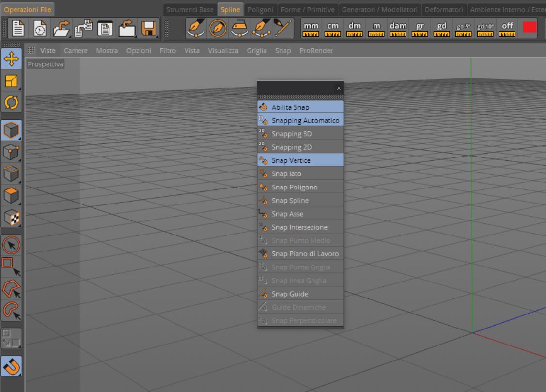Image resolution: width=546 pixels, height=392 pixels.
Task: Enable Snap Piano di Lavoro option
Action: pos(300,254)
